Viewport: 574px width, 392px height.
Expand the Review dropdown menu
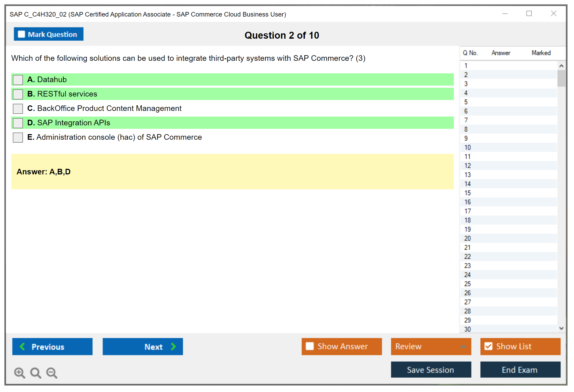463,346
